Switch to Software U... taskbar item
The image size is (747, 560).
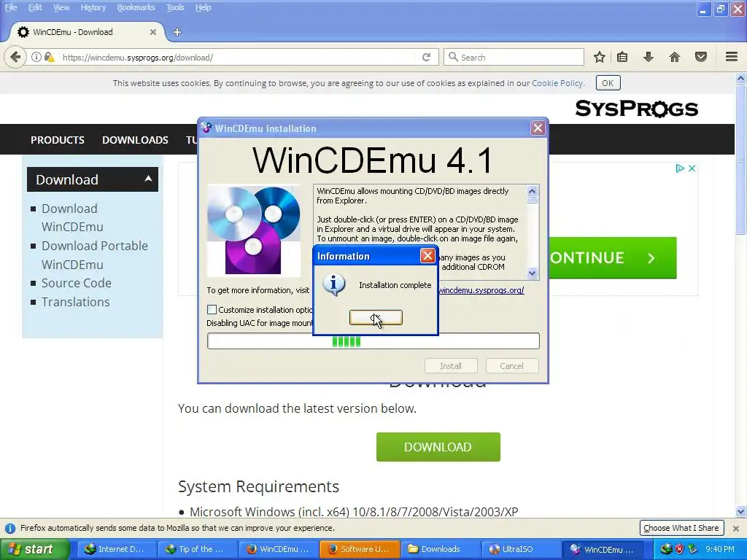coord(359,549)
